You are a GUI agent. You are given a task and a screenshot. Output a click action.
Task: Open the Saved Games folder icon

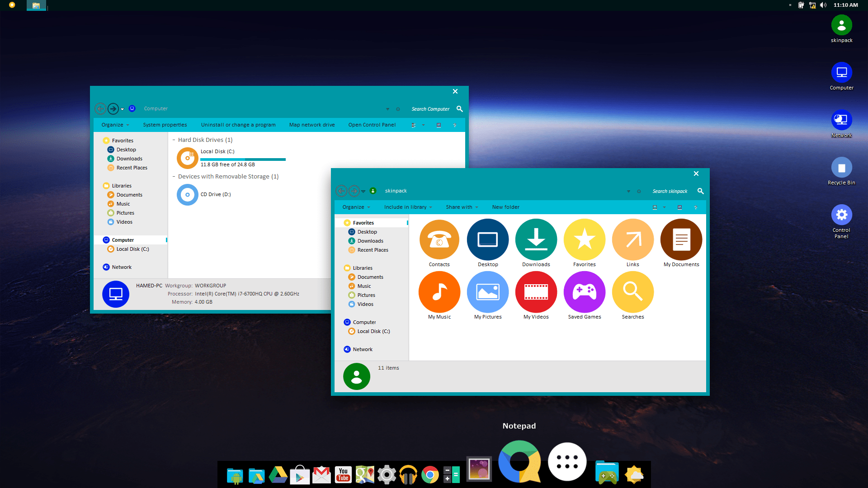(584, 292)
